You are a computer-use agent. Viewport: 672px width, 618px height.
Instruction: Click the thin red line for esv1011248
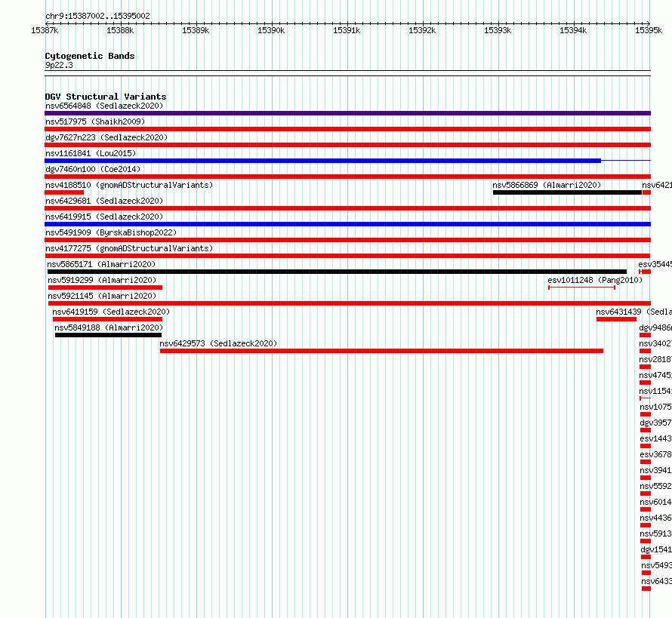(581, 287)
